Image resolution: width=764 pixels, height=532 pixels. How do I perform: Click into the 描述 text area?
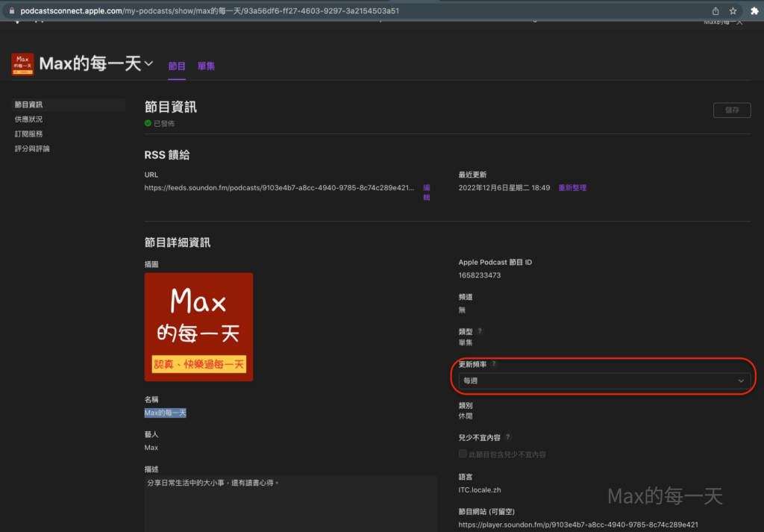(290, 502)
